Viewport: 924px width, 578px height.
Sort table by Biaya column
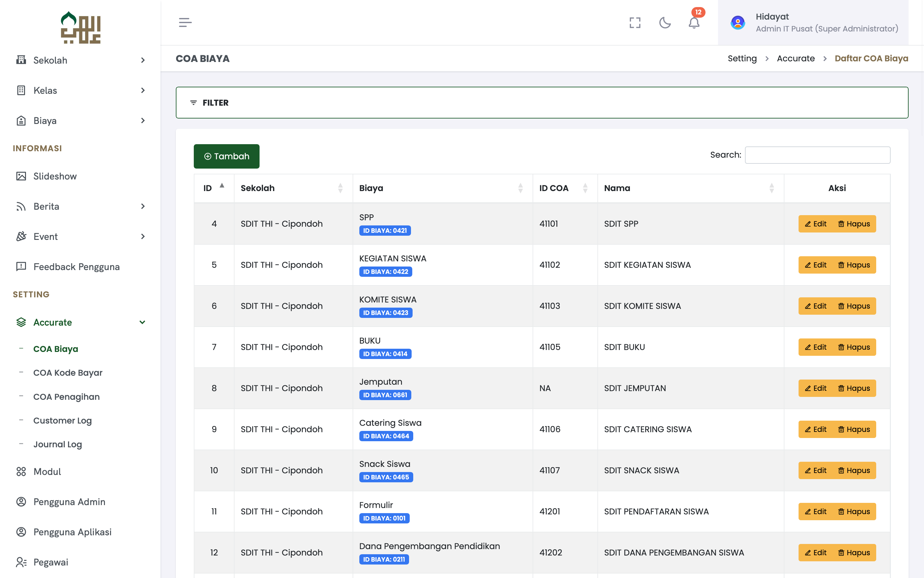point(520,188)
